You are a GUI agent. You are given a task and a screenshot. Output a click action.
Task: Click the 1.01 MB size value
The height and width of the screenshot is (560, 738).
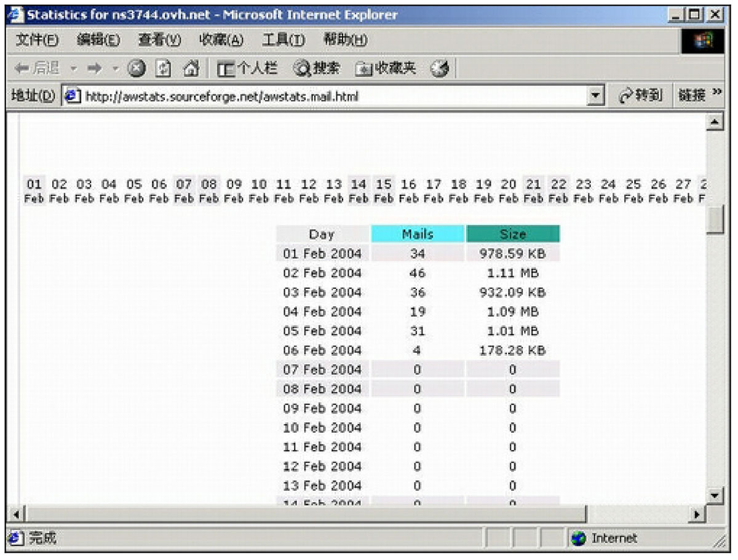point(513,331)
